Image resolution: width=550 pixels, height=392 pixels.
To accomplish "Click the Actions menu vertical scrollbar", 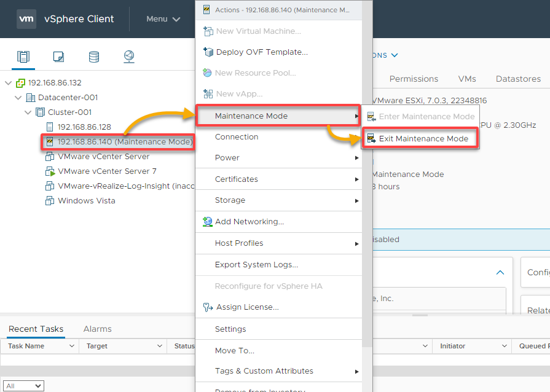I will point(367,175).
